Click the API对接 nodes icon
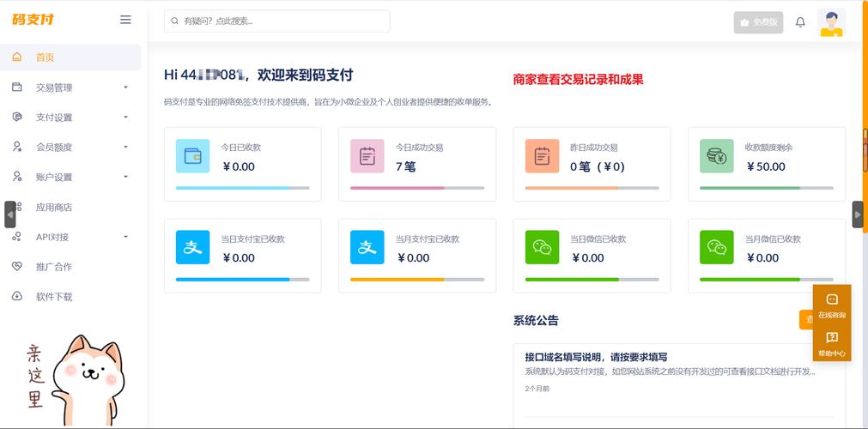868x429 pixels. pos(17,236)
